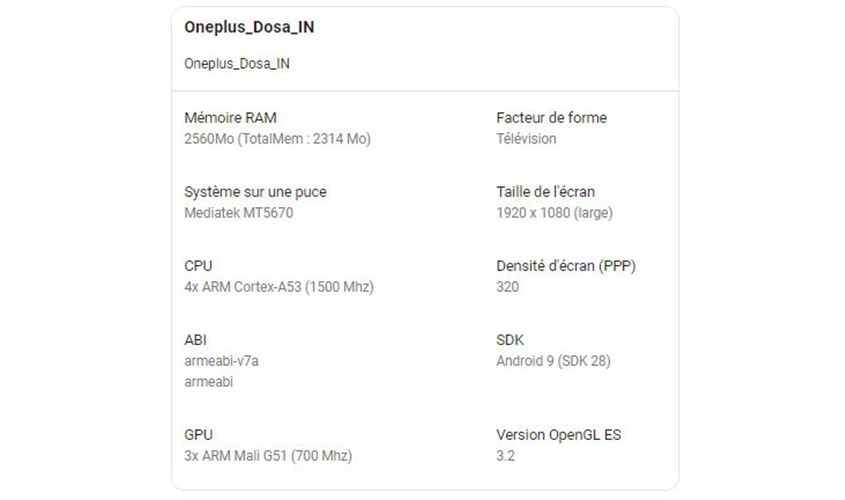Click the Android 9 (SDK 28) value
The image size is (845, 500).
pyautogui.click(x=553, y=362)
